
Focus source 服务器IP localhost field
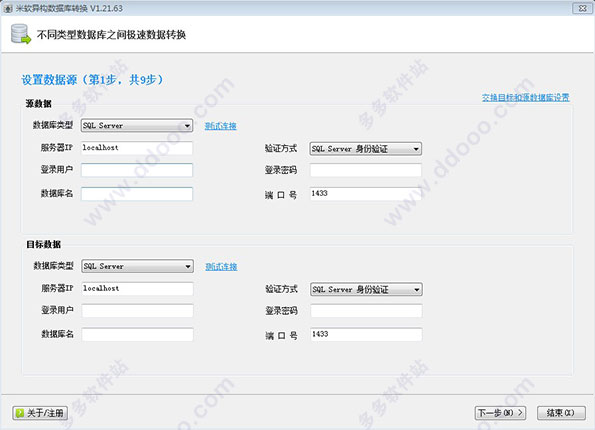(137, 148)
